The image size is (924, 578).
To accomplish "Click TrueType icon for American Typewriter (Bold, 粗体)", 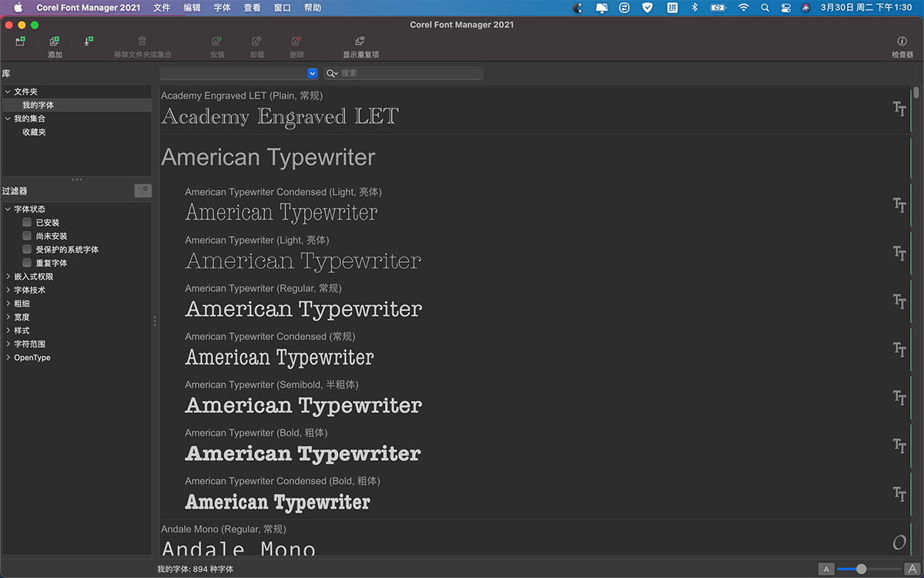I will click(899, 445).
